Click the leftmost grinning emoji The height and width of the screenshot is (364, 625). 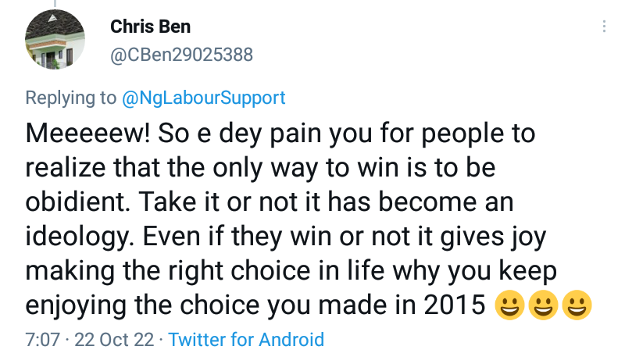[508, 305]
